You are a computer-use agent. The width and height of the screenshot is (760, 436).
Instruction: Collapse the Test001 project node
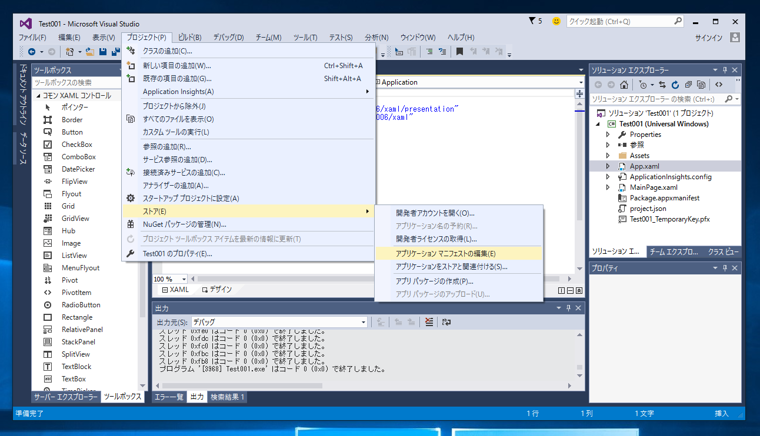598,124
